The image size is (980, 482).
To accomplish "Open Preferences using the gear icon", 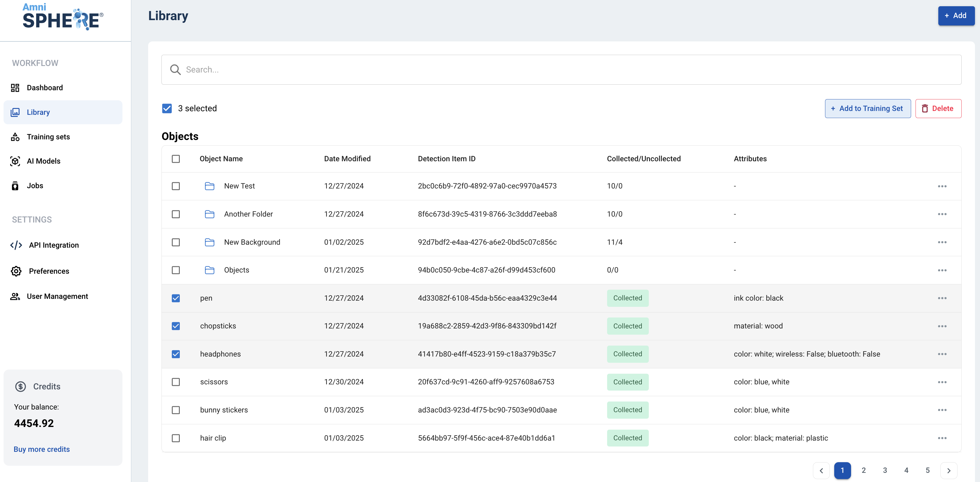I will [16, 271].
